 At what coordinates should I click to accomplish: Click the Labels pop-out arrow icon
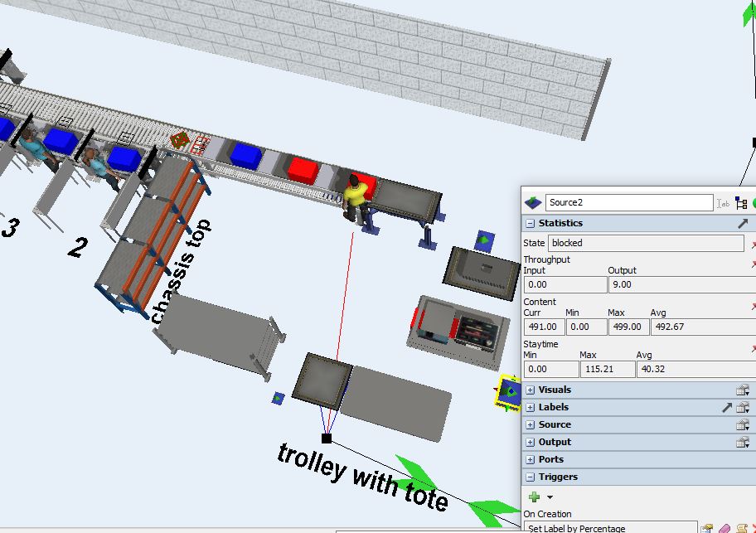point(727,407)
